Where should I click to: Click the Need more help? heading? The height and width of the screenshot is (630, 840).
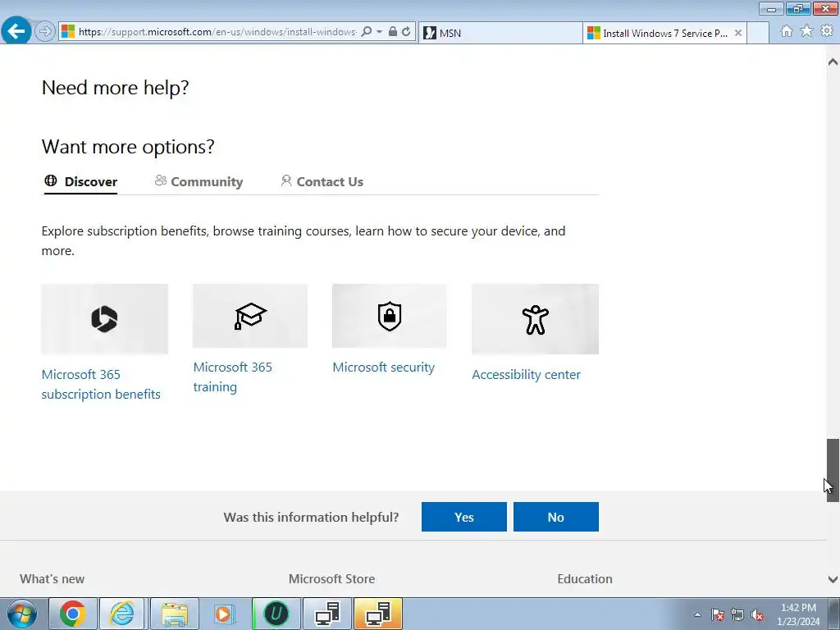tap(115, 88)
